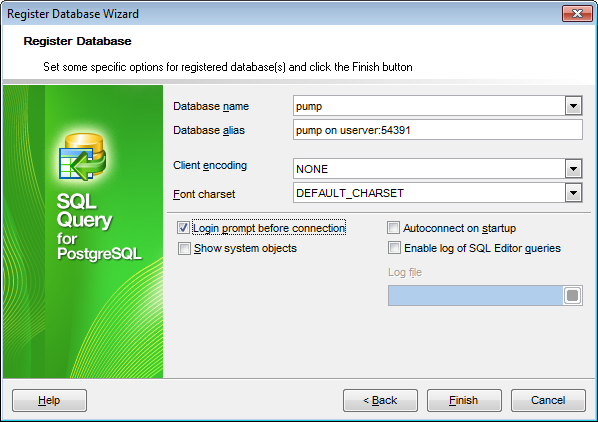This screenshot has height=422, width=598.
Task: Click the Log file path field
Action: [x=475, y=295]
